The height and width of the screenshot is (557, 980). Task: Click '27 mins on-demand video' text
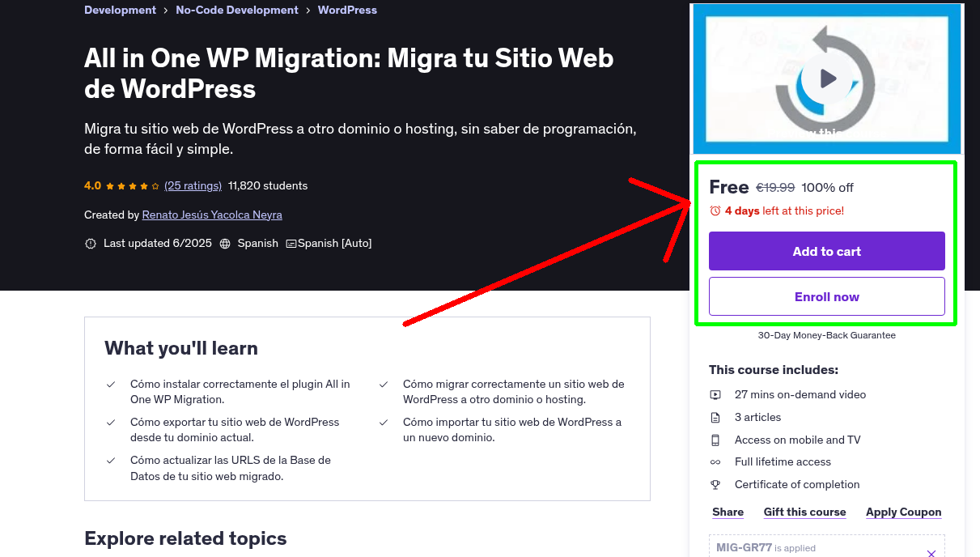pyautogui.click(x=800, y=395)
